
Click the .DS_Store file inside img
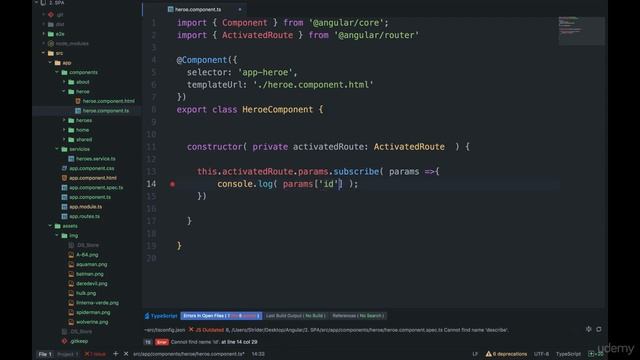(87, 245)
